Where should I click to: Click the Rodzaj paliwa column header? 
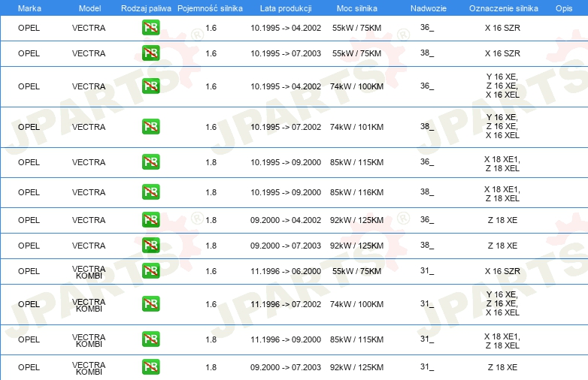point(146,8)
